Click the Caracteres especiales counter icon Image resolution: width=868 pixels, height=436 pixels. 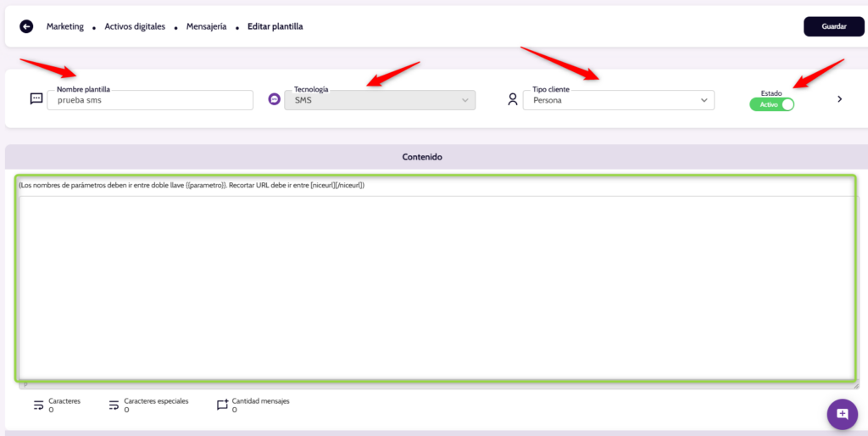[x=114, y=405]
